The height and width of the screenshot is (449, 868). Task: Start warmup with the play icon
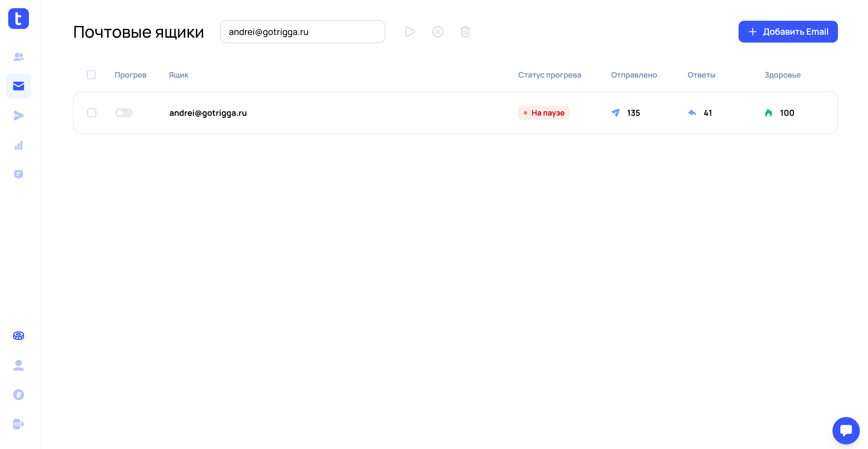coord(410,32)
